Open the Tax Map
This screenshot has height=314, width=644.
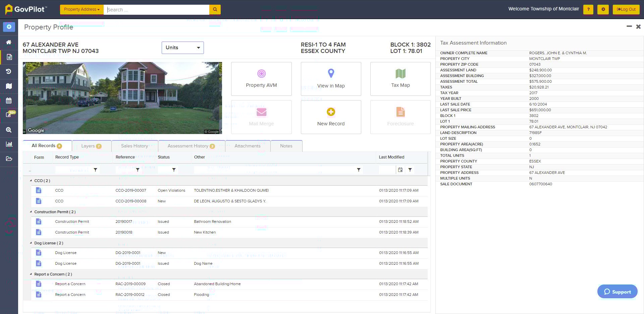click(400, 78)
